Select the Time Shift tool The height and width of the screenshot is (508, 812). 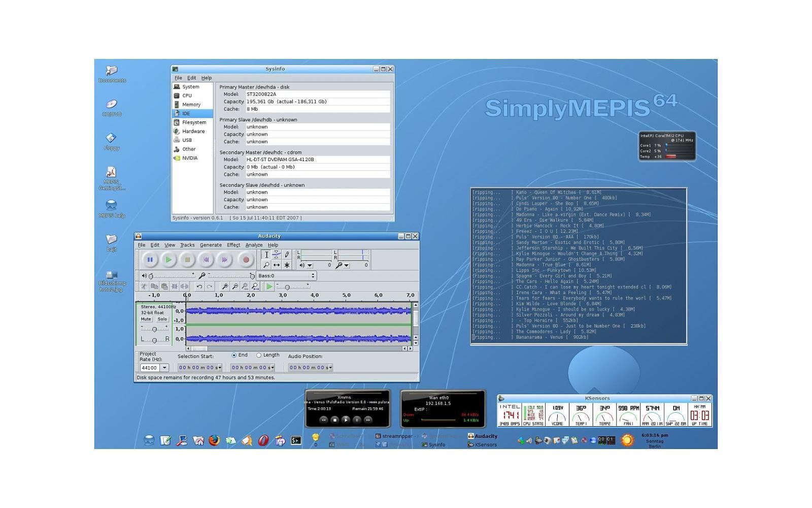(x=277, y=265)
